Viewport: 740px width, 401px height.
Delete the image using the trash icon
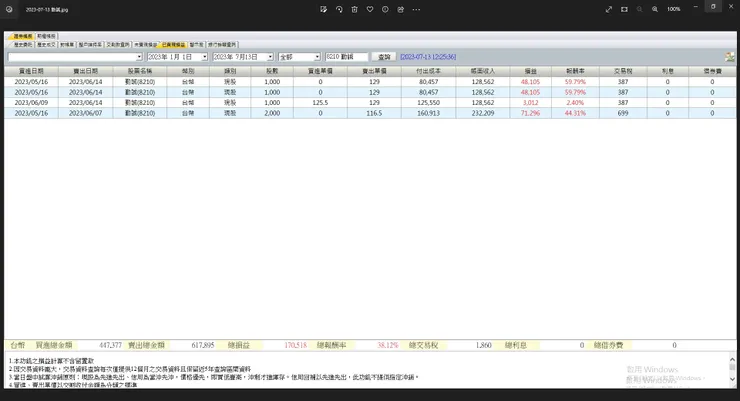[354, 9]
